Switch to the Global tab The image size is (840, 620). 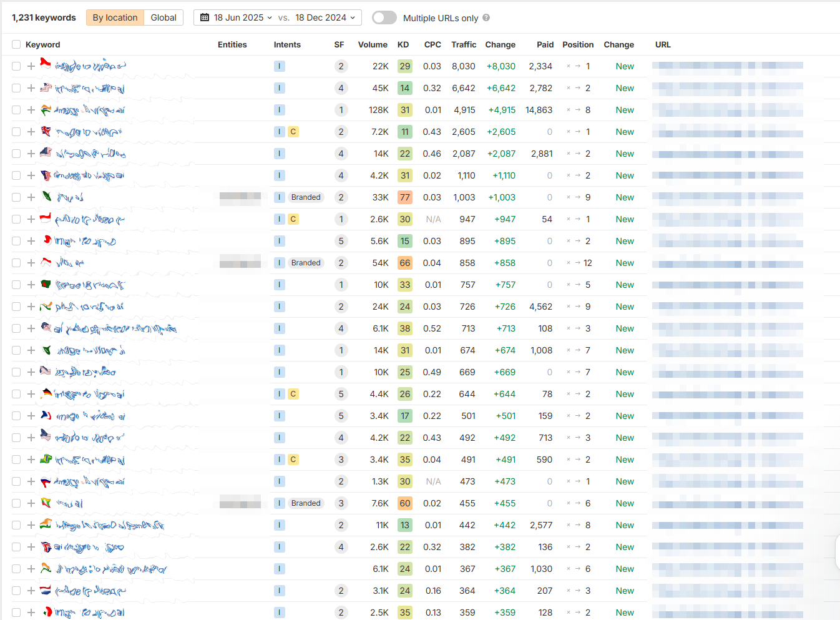tap(164, 17)
